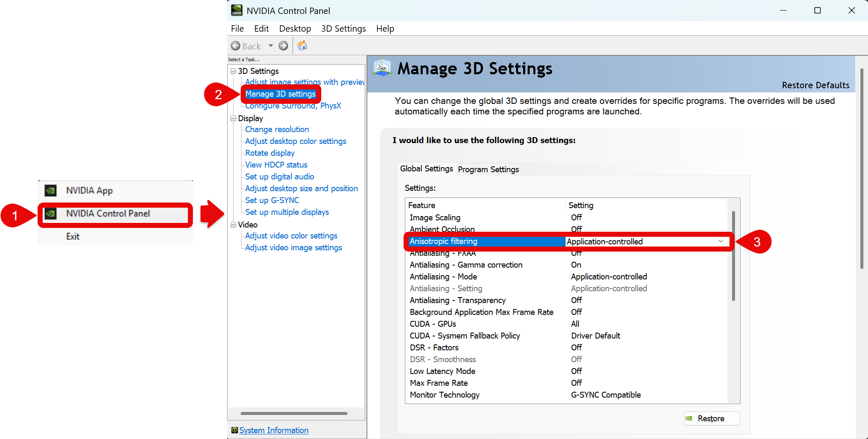The image size is (868, 439).
Task: Select the Image Scaling feature row
Action: pos(566,217)
